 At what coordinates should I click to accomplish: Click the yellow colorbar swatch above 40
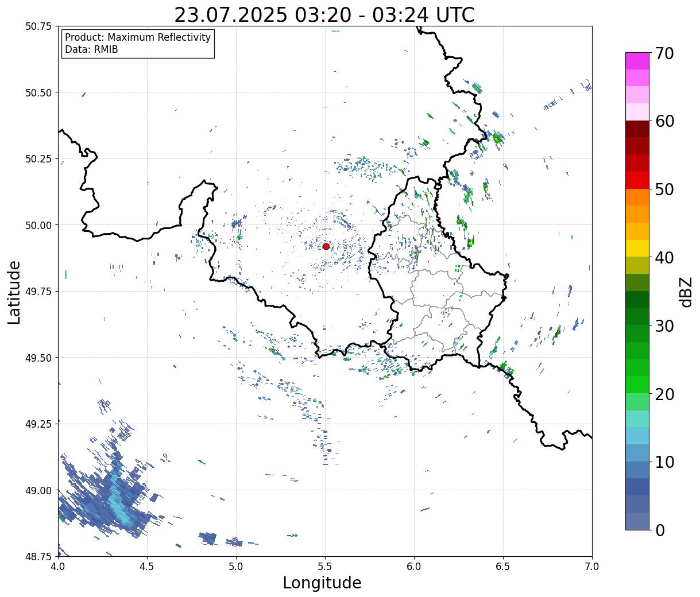[x=637, y=249]
